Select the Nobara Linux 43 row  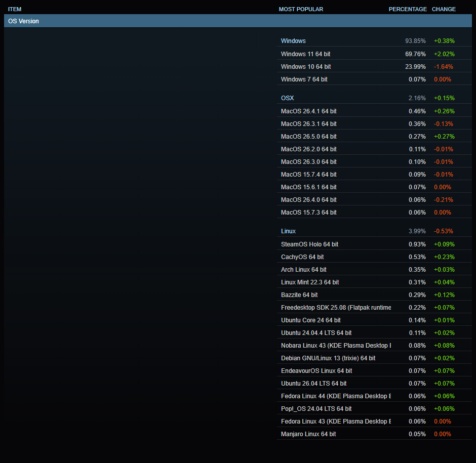(x=374, y=345)
